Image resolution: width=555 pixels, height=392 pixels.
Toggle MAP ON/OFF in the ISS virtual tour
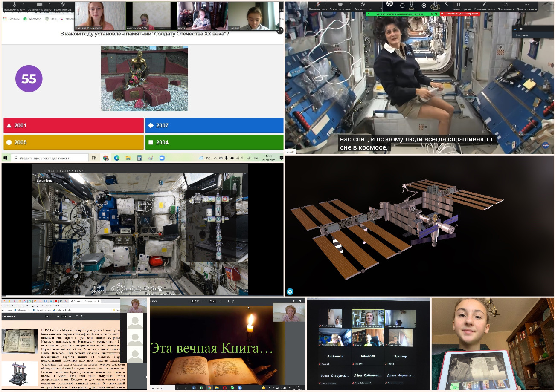[99, 289]
